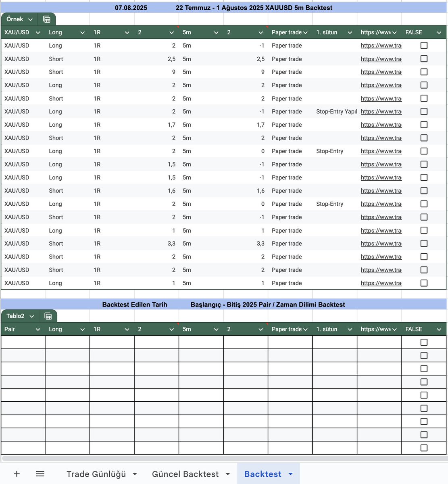
Task: Open 1. sütun column dropdown in Örnek table
Action: click(350, 33)
